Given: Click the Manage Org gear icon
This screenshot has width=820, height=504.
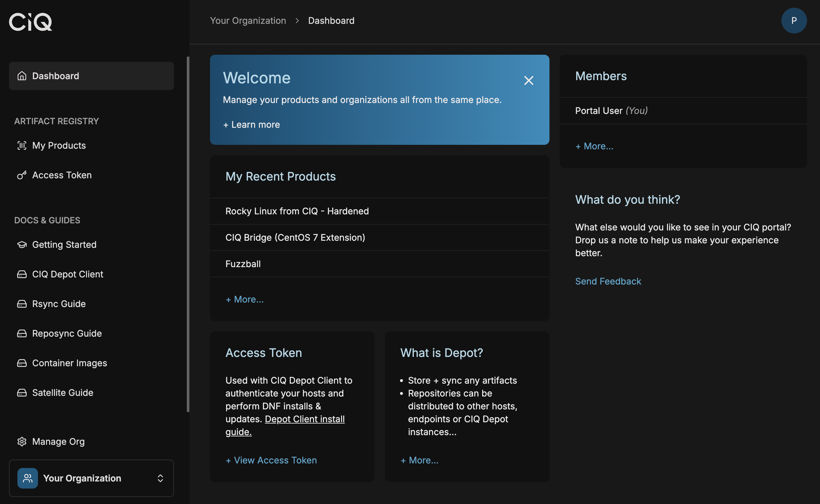Looking at the screenshot, I should (x=22, y=442).
